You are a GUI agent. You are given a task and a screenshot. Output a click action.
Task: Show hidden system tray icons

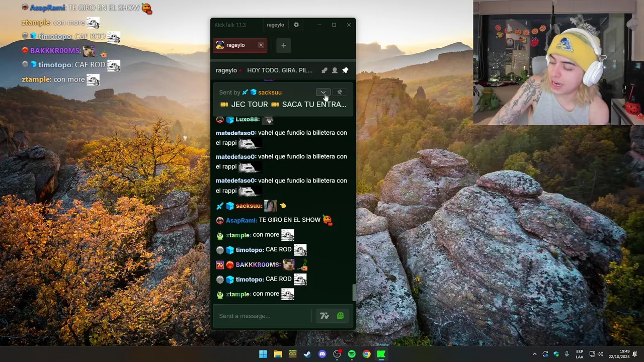point(534,354)
